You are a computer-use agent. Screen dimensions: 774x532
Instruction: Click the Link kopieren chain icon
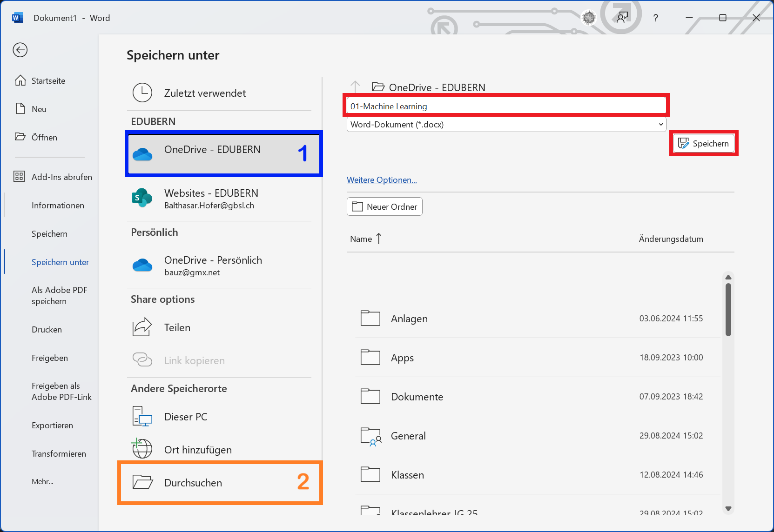142,359
